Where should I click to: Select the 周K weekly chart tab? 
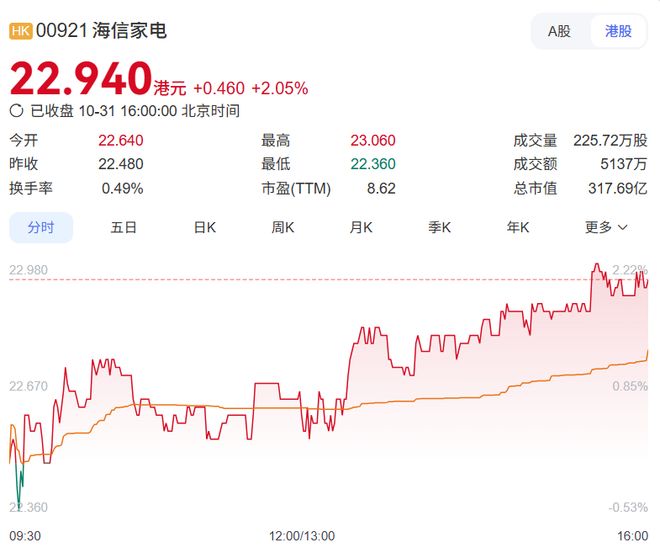(x=283, y=227)
